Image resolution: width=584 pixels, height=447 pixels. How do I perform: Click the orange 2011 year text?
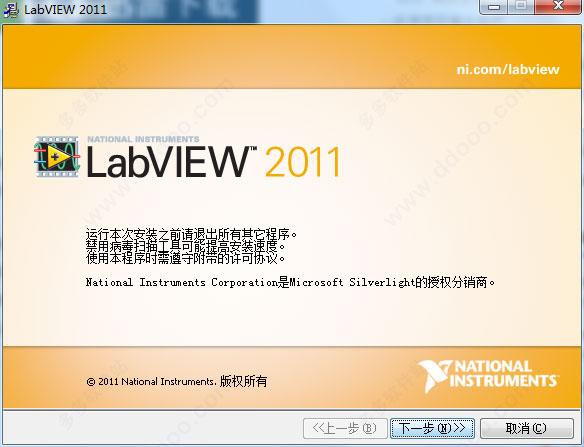[302, 161]
